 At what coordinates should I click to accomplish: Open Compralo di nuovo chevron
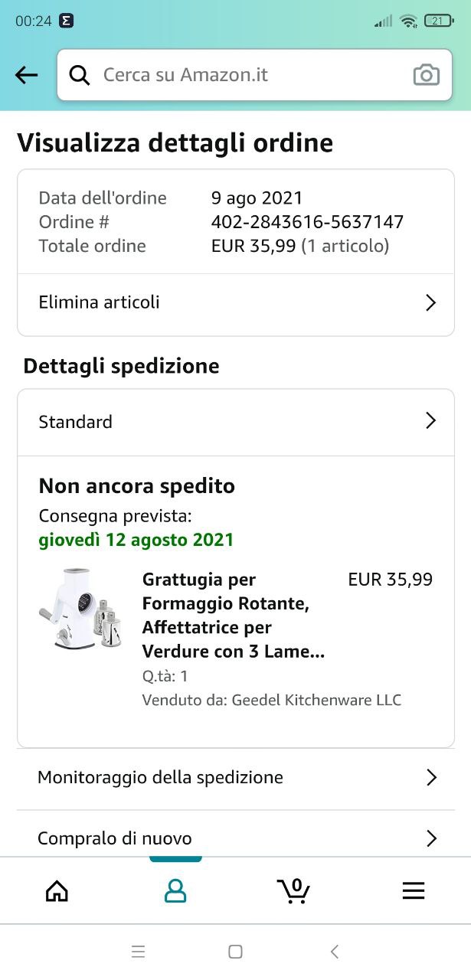click(431, 838)
